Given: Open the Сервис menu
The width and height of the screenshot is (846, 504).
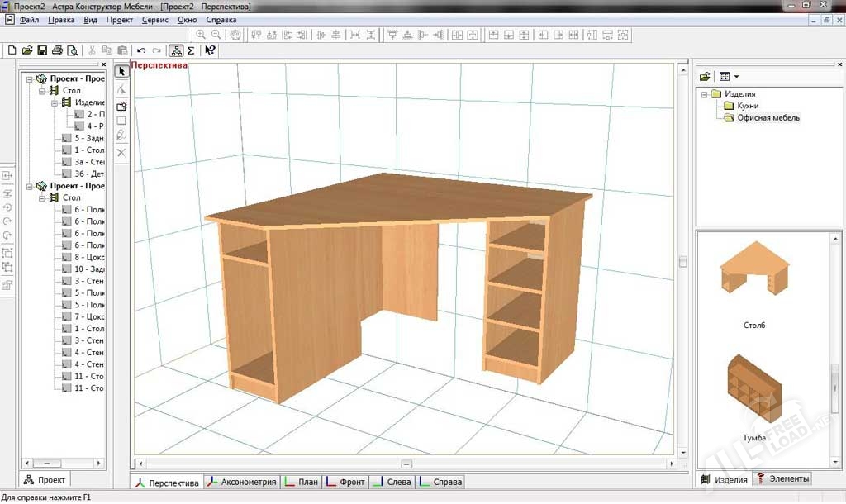Looking at the screenshot, I should (154, 19).
